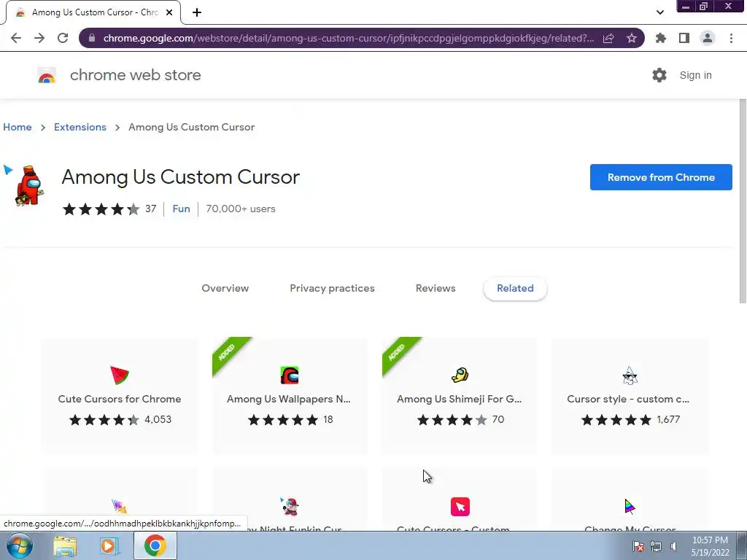Image resolution: width=747 pixels, height=560 pixels.
Task: View site security lock information
Action: coord(91,38)
